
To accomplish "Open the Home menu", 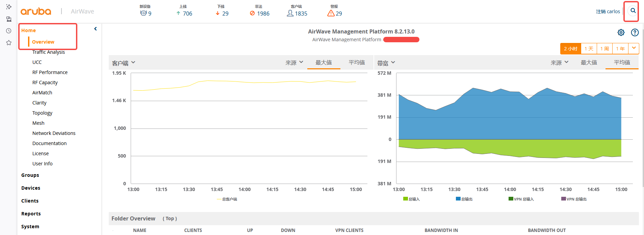I will click(28, 30).
